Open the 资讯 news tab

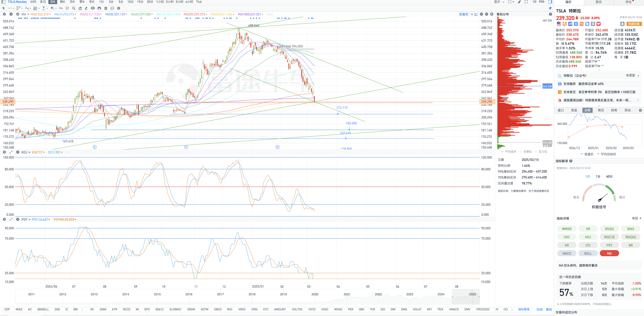tap(599, 2)
